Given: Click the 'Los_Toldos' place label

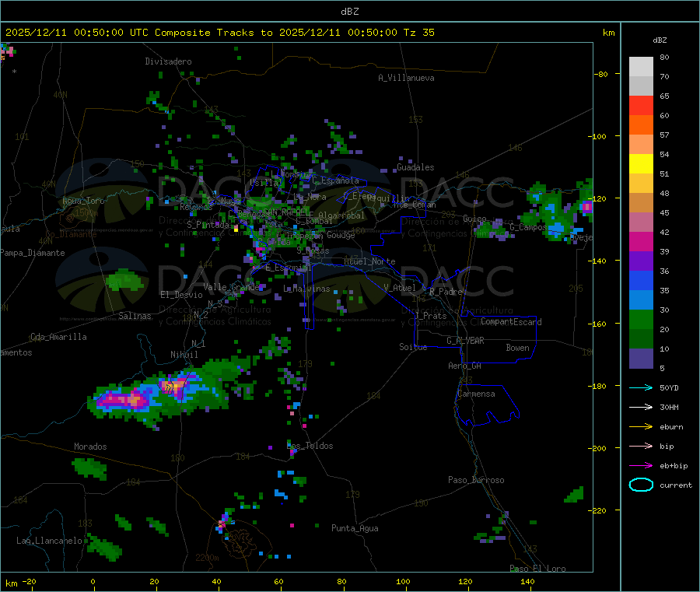Looking at the screenshot, I should [x=310, y=446].
